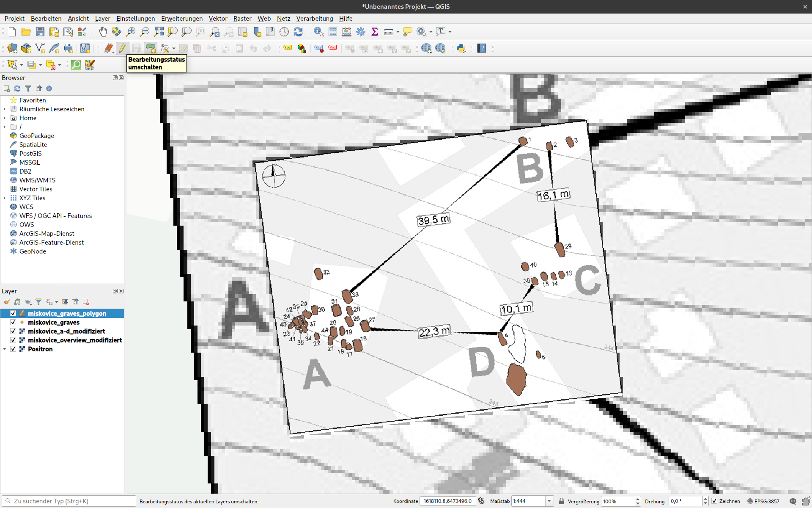The image size is (812, 508).
Task: Expand the XYZ Tiles node
Action: [x=5, y=198]
